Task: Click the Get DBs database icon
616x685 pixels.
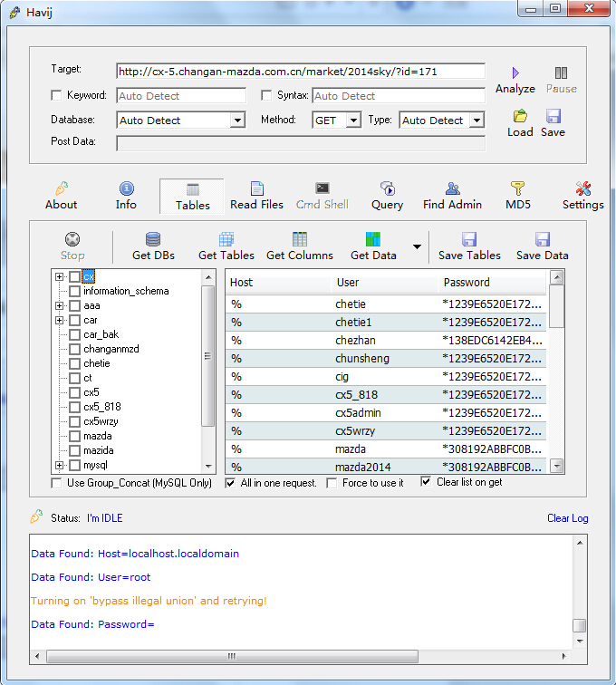Action: point(153,239)
